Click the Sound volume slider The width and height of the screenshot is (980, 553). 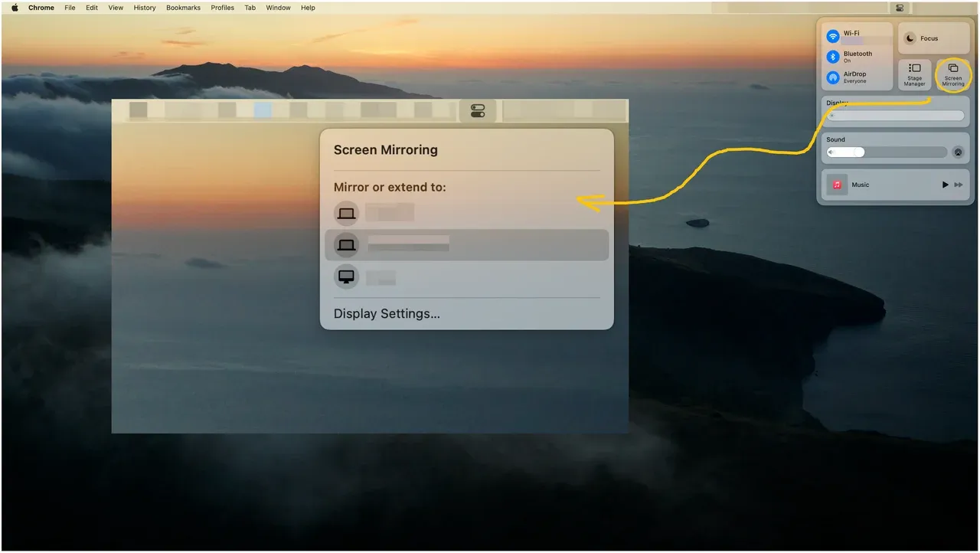coord(887,152)
